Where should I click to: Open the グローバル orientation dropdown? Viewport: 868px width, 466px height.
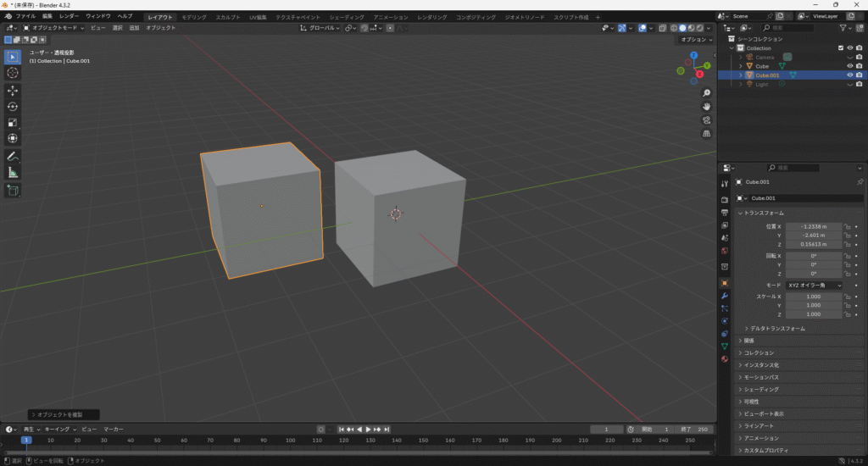(320, 28)
